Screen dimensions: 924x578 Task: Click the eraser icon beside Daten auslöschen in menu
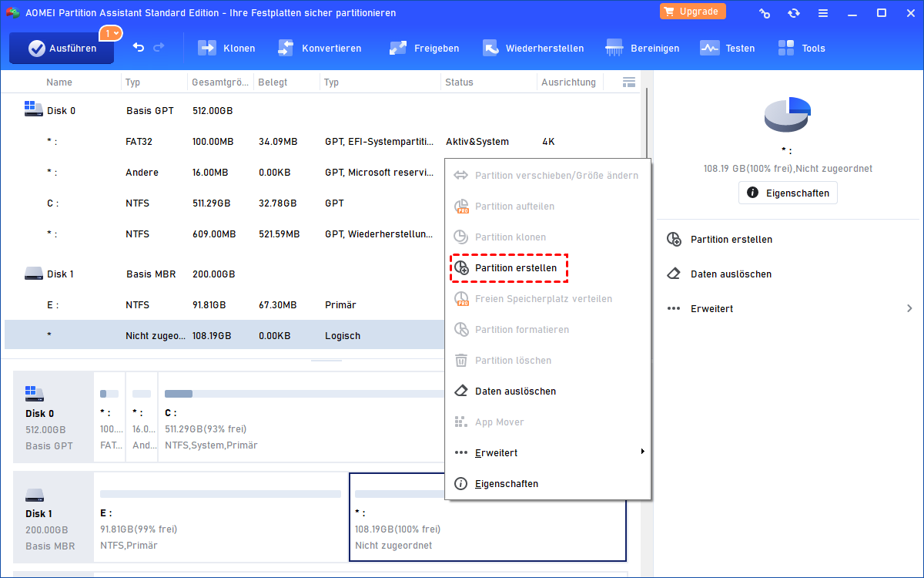pos(461,391)
